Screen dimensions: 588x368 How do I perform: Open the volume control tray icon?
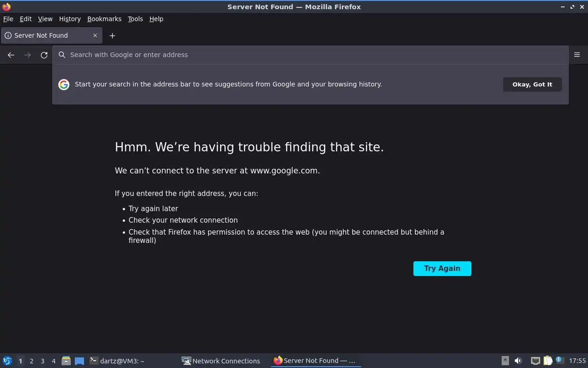pyautogui.click(x=518, y=361)
